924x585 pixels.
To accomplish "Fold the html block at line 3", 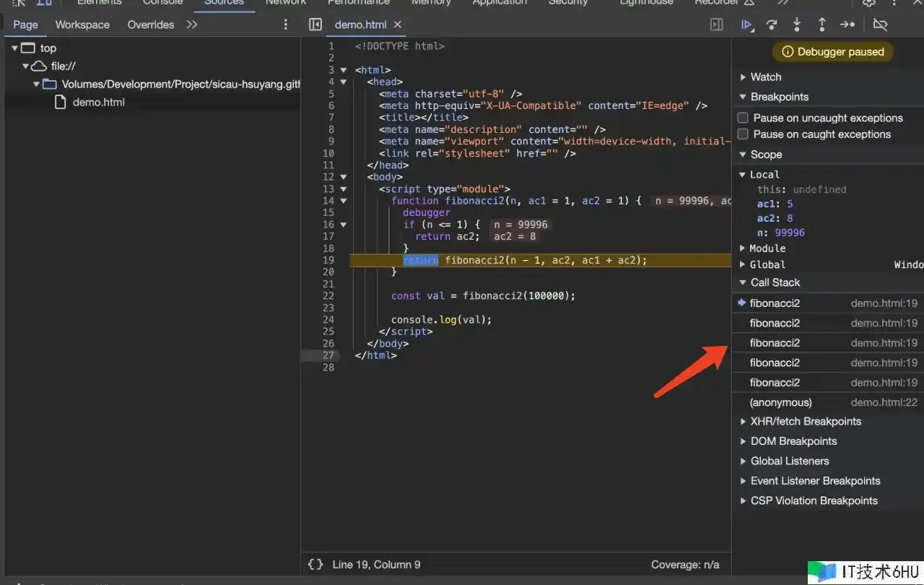I will click(x=343, y=70).
